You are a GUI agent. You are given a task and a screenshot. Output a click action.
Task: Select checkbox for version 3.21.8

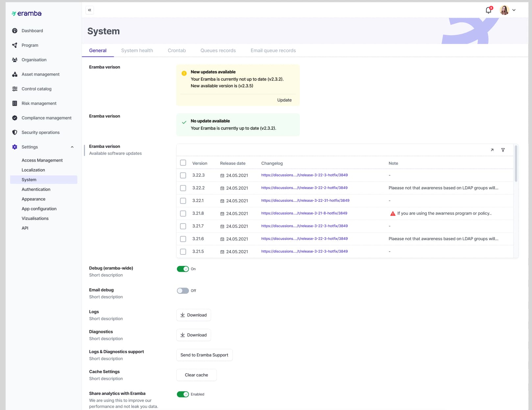tap(183, 214)
